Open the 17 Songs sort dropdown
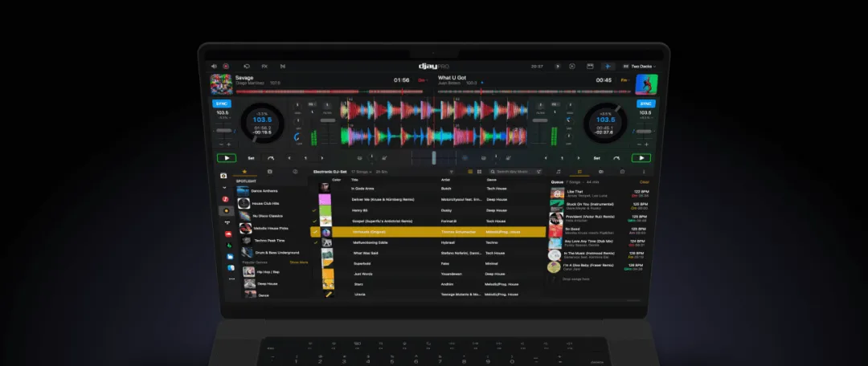This screenshot has width=868, height=366. [362, 172]
